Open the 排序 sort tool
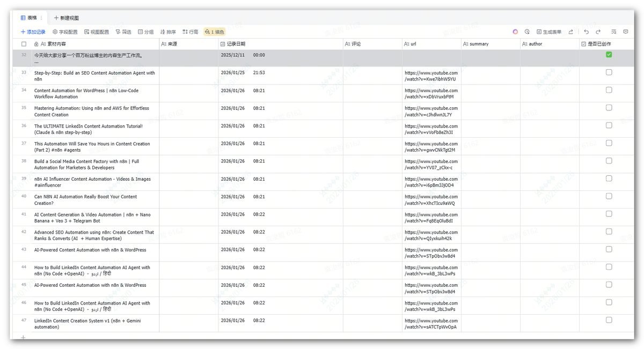The width and height of the screenshot is (644, 349). pos(168,32)
